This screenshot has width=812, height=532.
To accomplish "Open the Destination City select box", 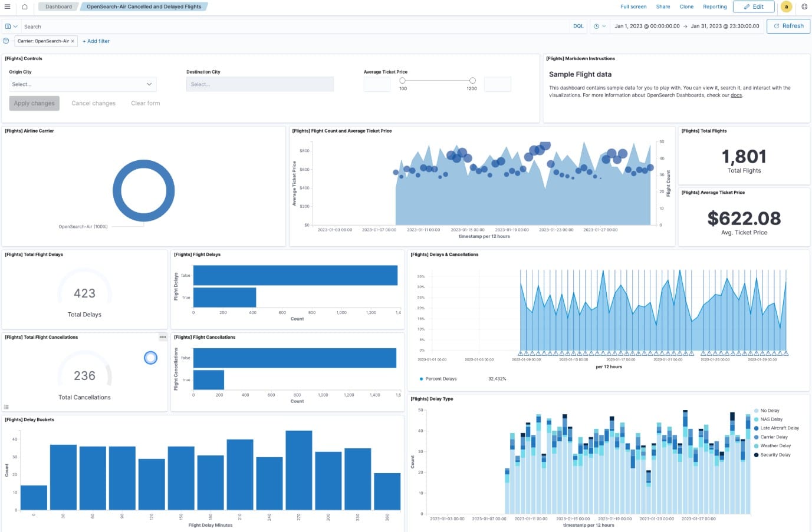I will coord(260,84).
